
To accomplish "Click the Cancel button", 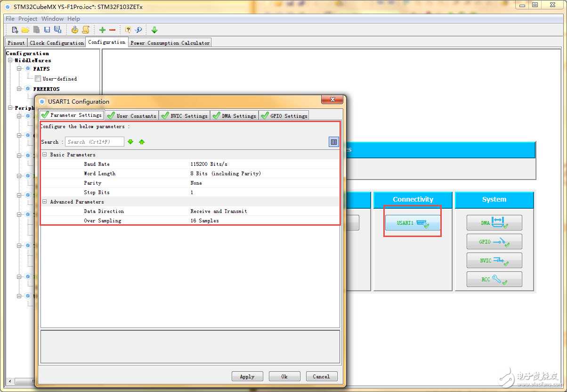I will click(x=322, y=376).
